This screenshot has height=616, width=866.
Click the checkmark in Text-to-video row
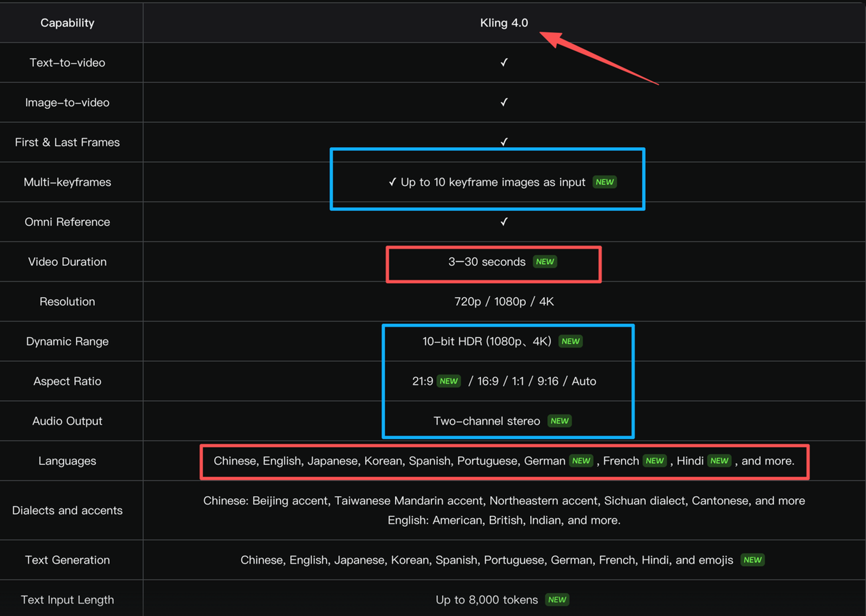click(504, 63)
